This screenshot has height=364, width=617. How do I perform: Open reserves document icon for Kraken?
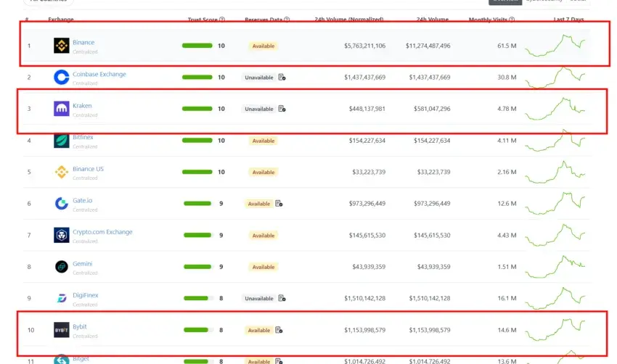(x=282, y=109)
